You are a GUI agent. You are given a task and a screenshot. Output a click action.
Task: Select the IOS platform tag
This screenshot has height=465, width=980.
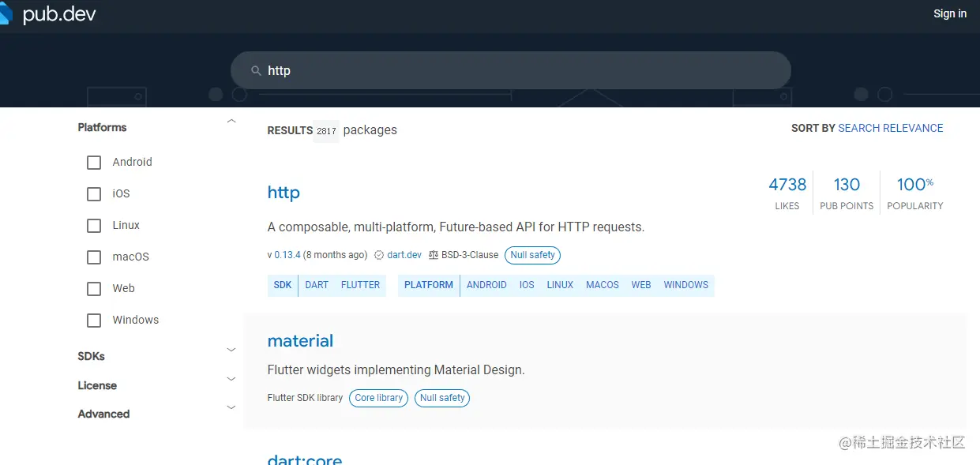click(x=527, y=285)
